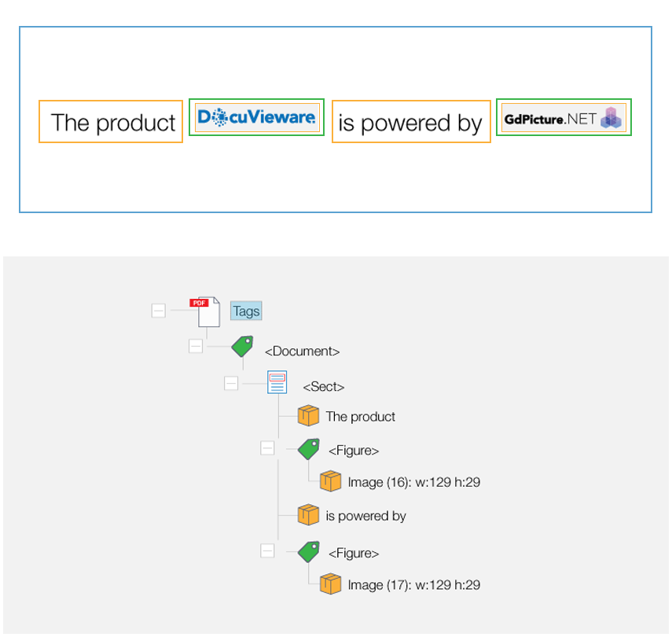This screenshot has height=637, width=672.
Task: Select the 'is powered by' tree entry
Action: 366,516
